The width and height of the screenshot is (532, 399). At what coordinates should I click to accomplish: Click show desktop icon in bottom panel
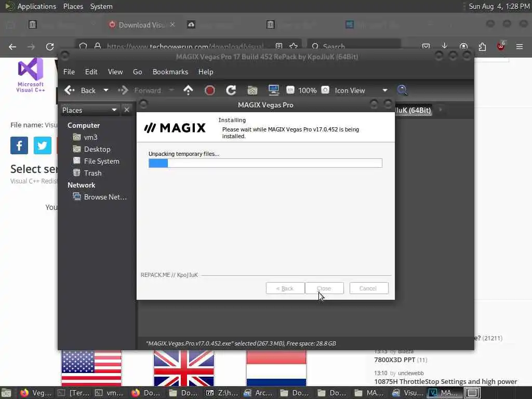point(6,393)
